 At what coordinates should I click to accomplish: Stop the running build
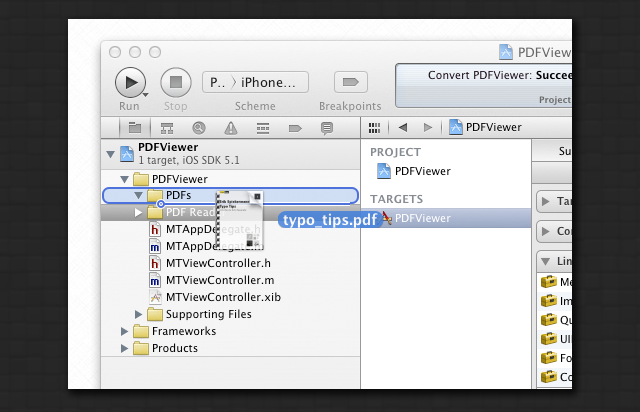pos(176,82)
